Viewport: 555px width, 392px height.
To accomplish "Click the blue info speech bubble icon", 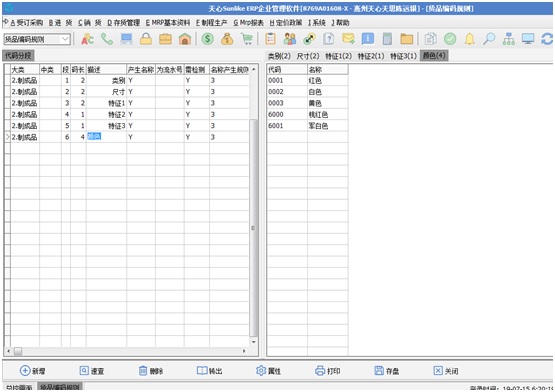I will pos(368,39).
